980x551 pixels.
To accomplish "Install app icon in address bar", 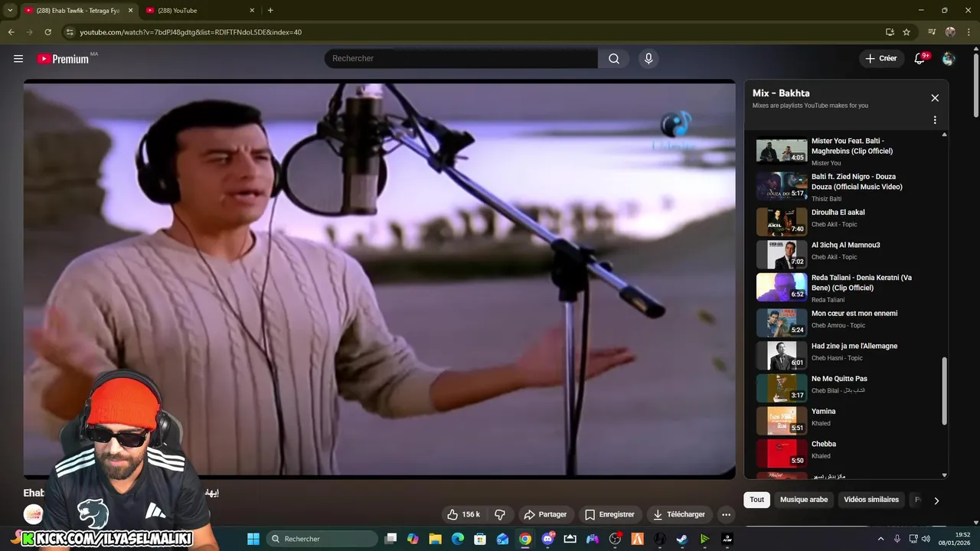I will coord(890,32).
